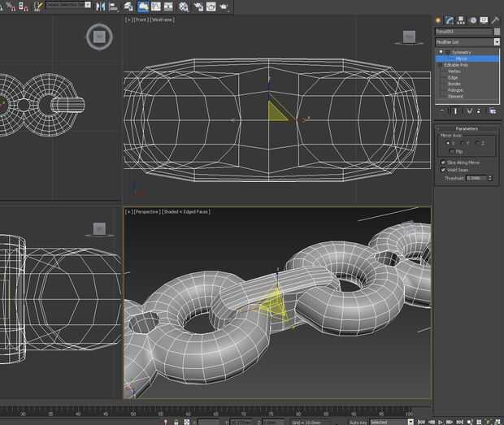504x425 pixels.
Task: Switch to the Modify panel tab
Action: point(450,19)
